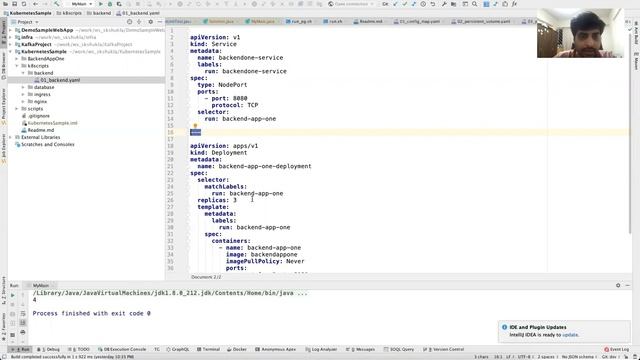Viewport: 640px width, 360px height.
Task: Open settings with the wrench icon
Action: (444, 4)
